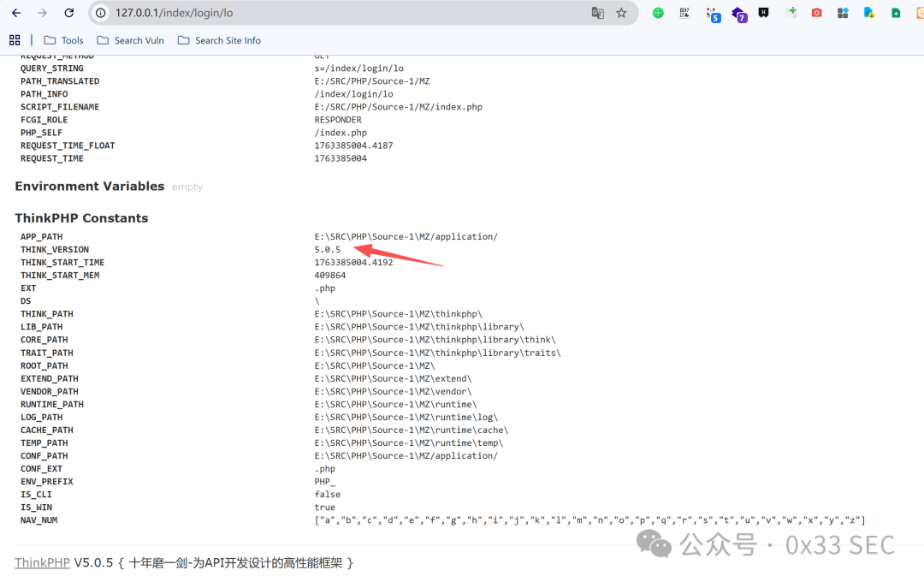
Task: Expand the Search Vuln bookmark folder
Action: point(130,40)
